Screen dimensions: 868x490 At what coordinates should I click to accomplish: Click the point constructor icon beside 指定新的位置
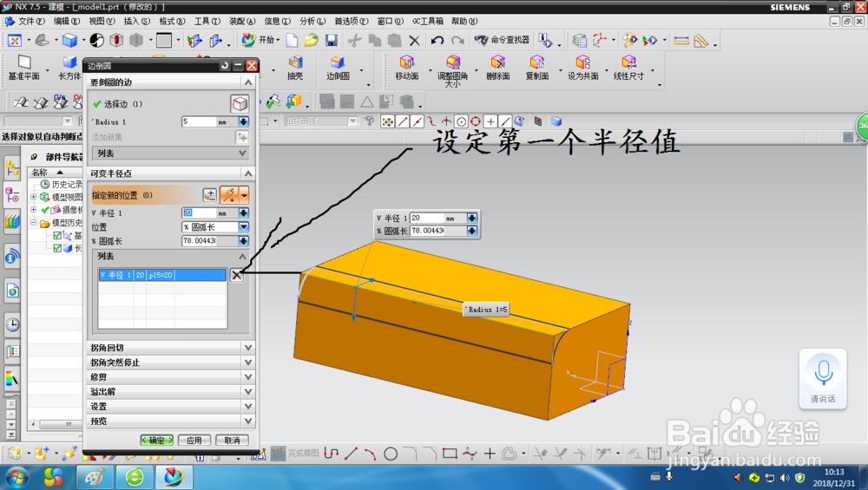[210, 194]
